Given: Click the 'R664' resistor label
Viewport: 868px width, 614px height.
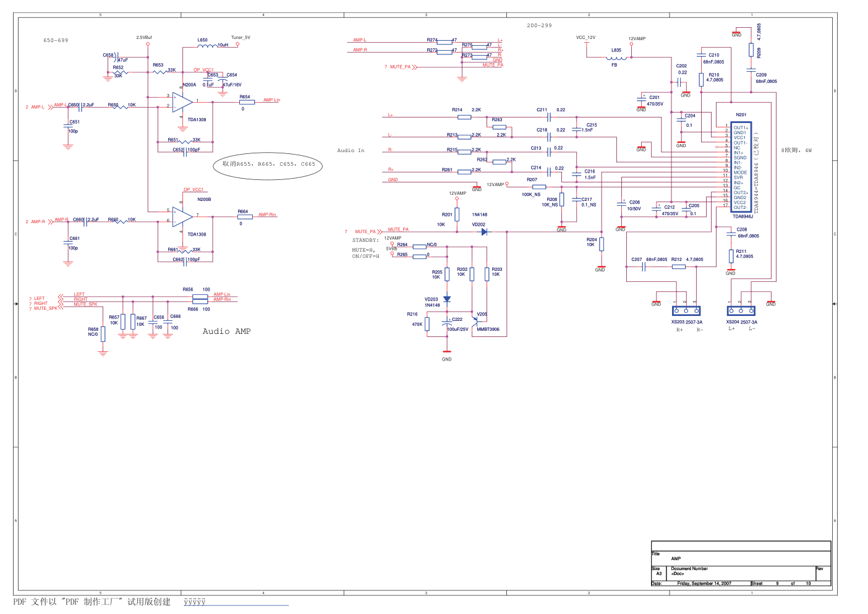Looking at the screenshot, I should pyautogui.click(x=243, y=211).
